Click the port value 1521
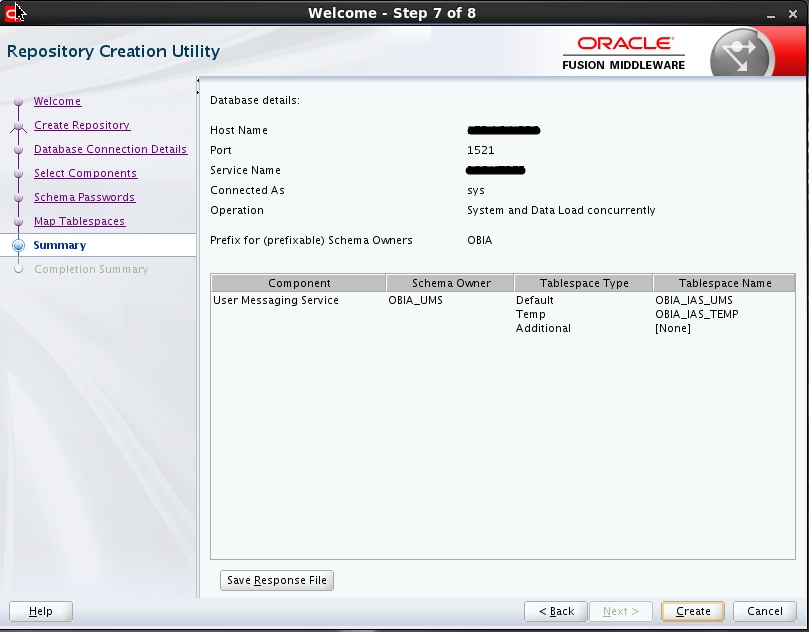This screenshot has width=809, height=632. click(480, 150)
